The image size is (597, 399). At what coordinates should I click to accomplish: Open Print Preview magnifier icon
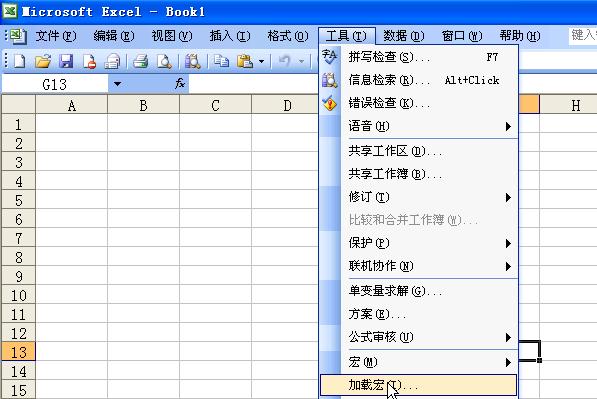coord(164,61)
